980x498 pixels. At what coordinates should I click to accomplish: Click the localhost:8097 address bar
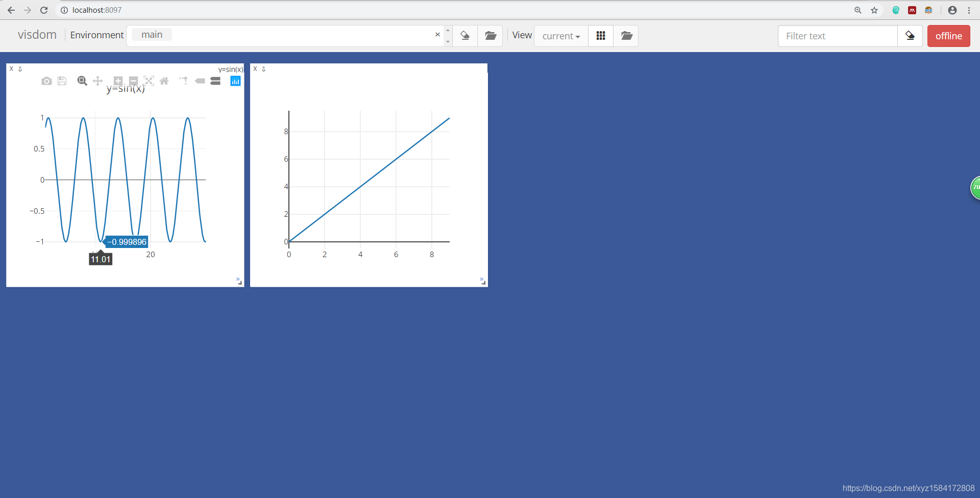[97, 10]
